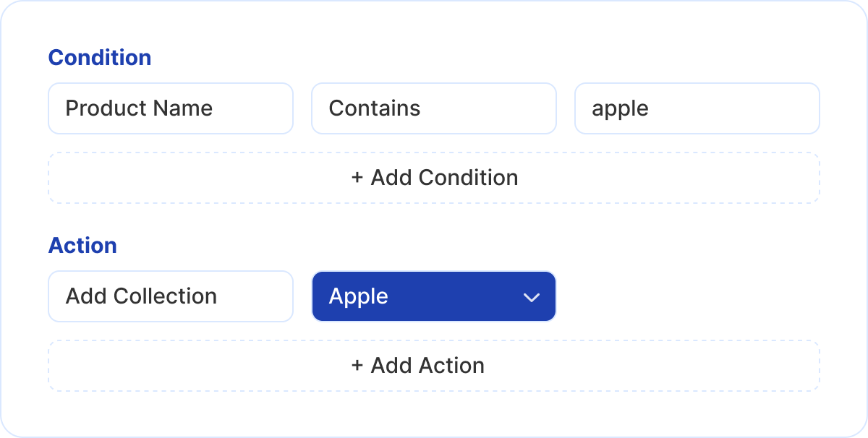This screenshot has height=438, width=868.
Task: Click the plus sign before Add Condition
Action: [x=357, y=178]
